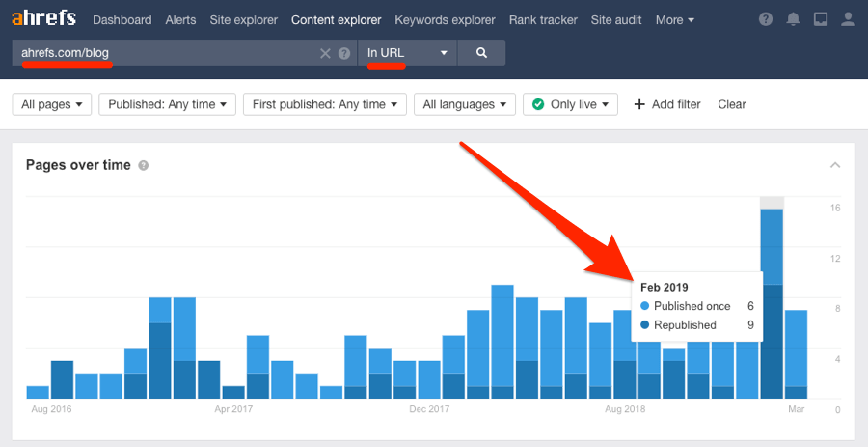The height and width of the screenshot is (447, 868).
Task: Open the In URL search mode dropdown
Action: click(x=407, y=53)
